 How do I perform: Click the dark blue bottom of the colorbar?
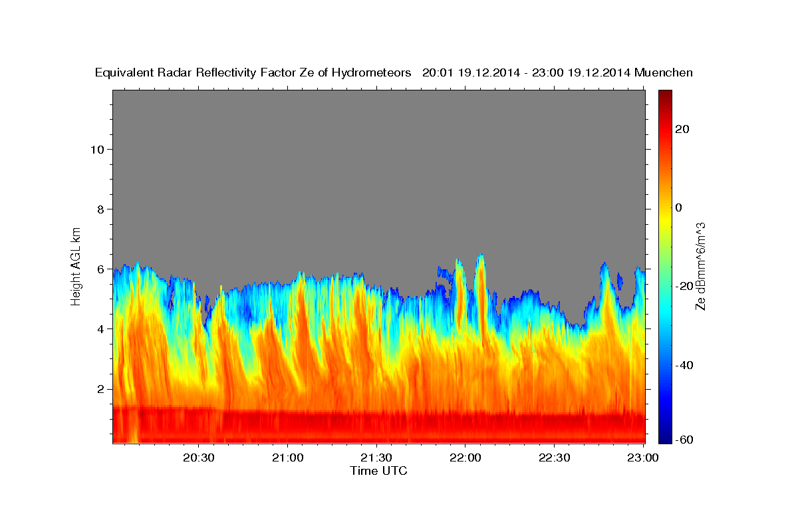click(665, 436)
